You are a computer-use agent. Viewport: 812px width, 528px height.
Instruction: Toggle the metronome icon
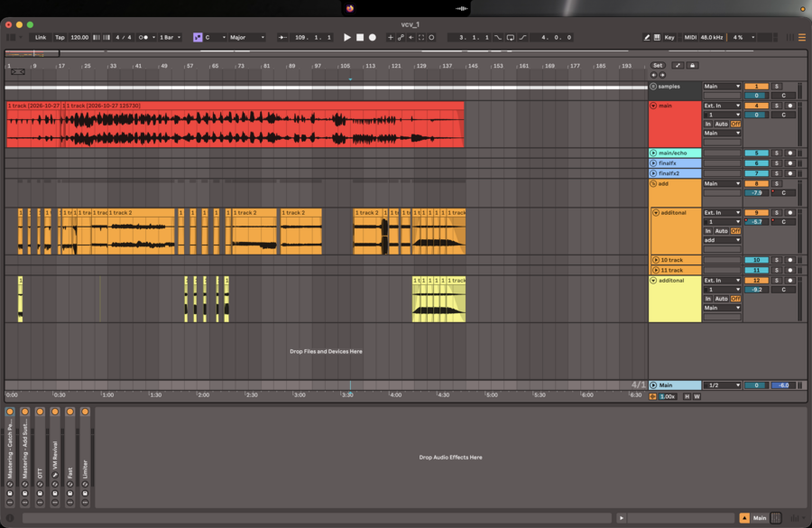[x=144, y=37]
